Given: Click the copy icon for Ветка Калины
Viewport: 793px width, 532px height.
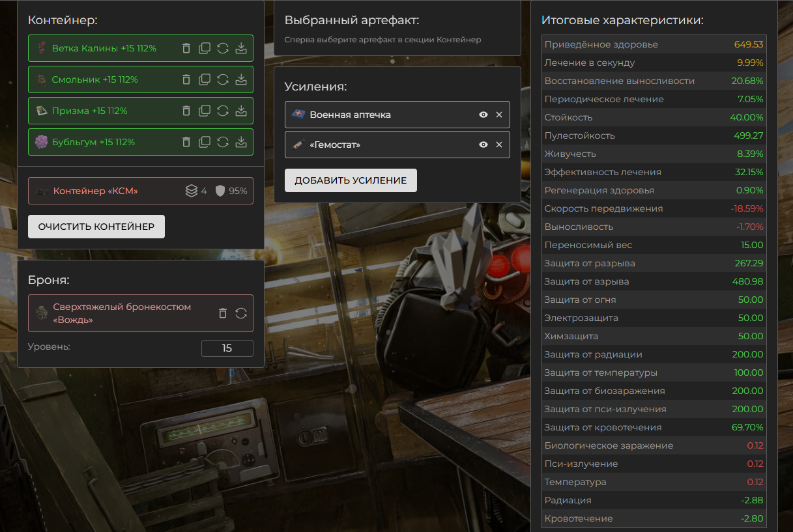Looking at the screenshot, I should pos(205,48).
